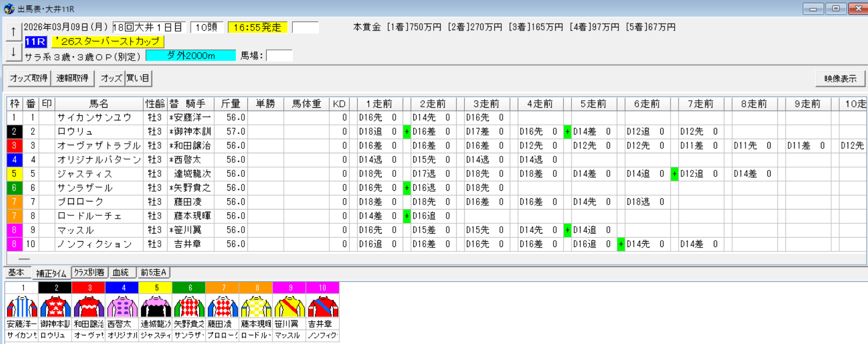The width and height of the screenshot is (868, 344).
Task: Click 単勝 column header
Action: tap(265, 103)
